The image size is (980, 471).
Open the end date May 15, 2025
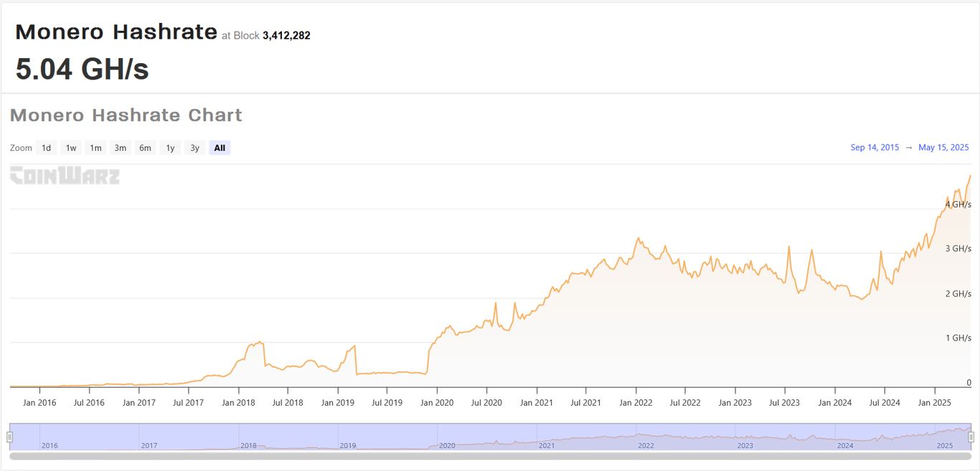click(945, 147)
